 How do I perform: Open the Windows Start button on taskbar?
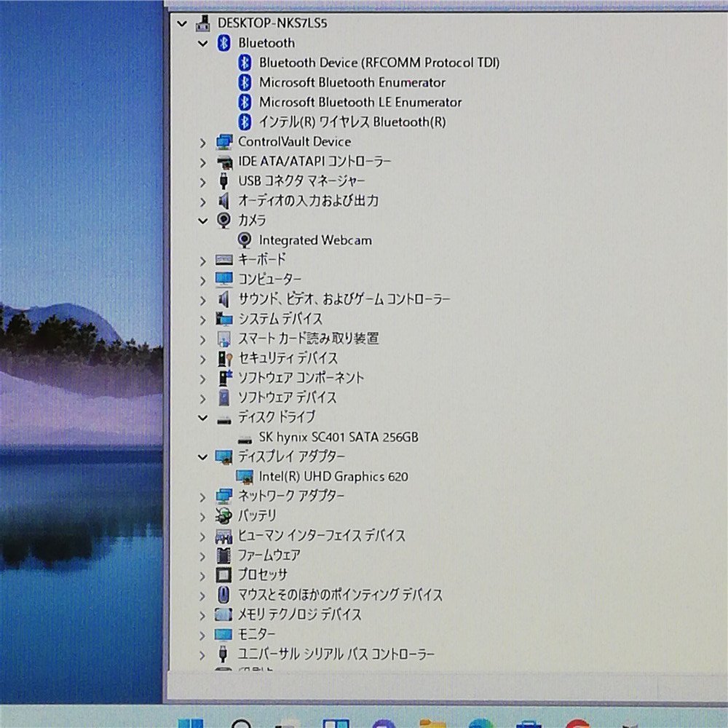click(x=190, y=724)
